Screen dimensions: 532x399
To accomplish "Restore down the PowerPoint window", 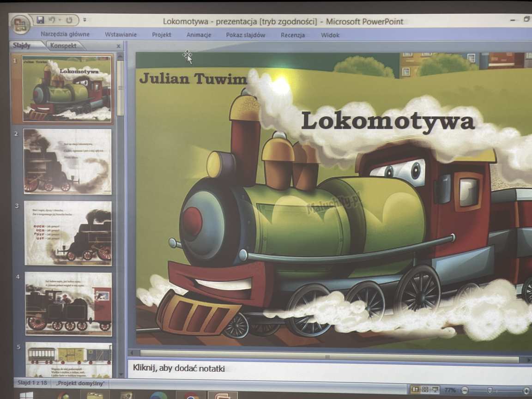I will [526, 19].
